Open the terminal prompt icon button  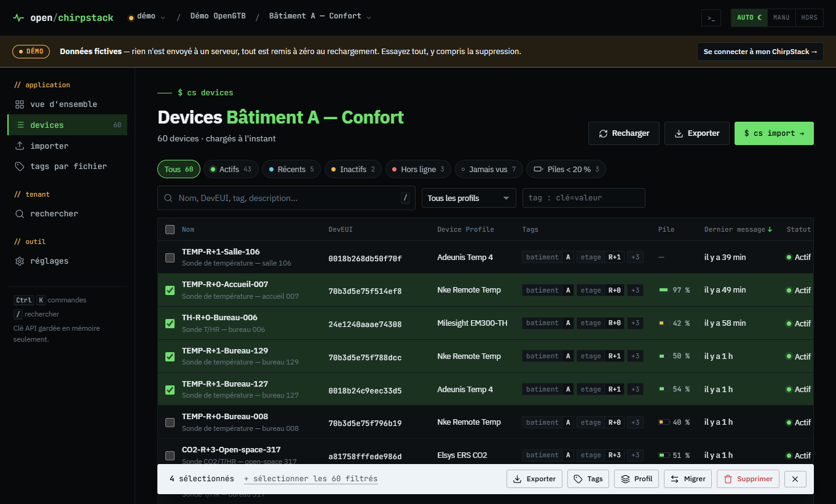[711, 18]
